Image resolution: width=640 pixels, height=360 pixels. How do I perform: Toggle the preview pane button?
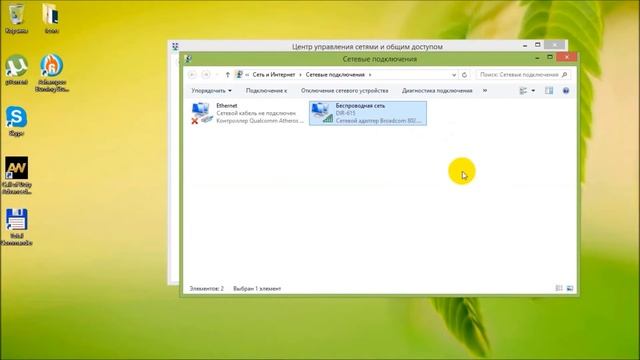(549, 91)
